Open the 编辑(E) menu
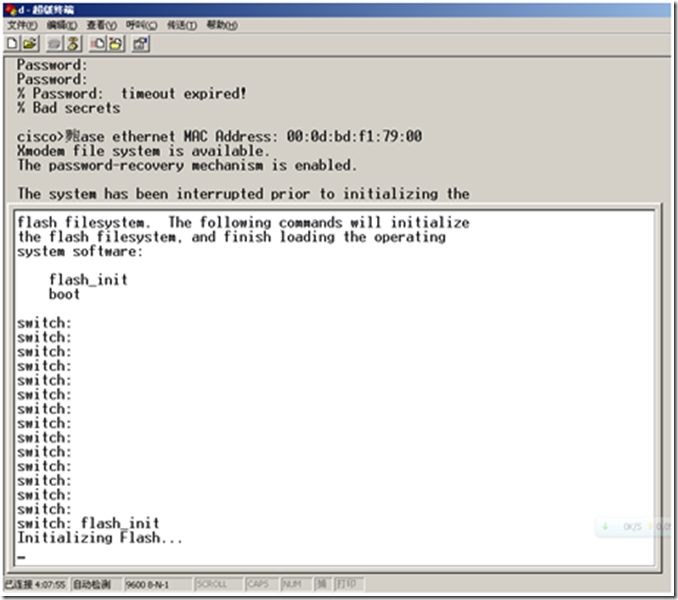The height and width of the screenshot is (600, 678). tap(62, 26)
